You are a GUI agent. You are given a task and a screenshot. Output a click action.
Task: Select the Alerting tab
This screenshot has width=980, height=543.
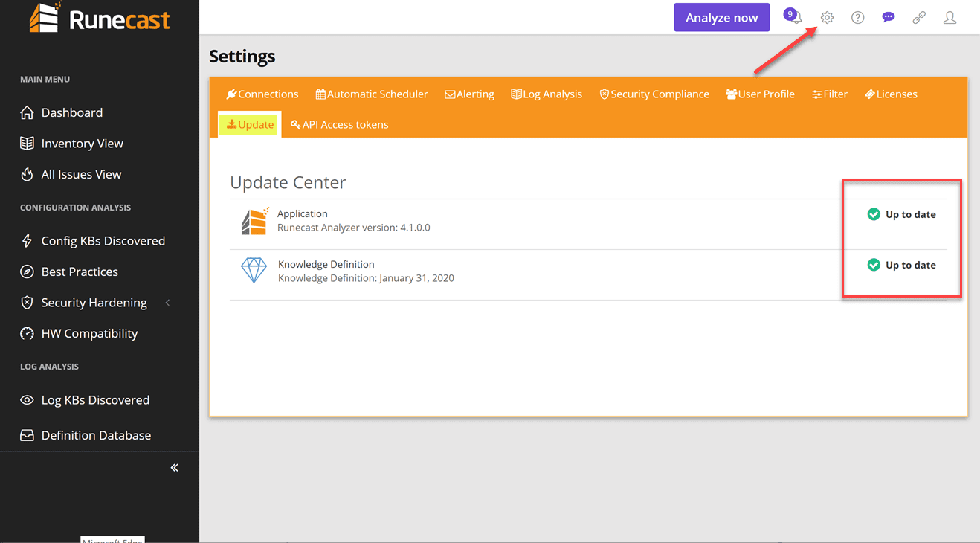469,94
